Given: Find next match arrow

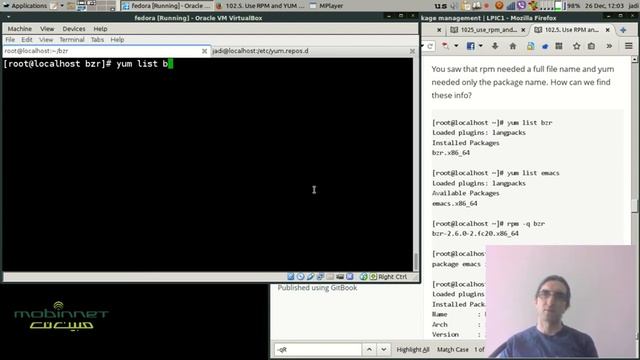Looking at the screenshot, I should [x=384, y=349].
